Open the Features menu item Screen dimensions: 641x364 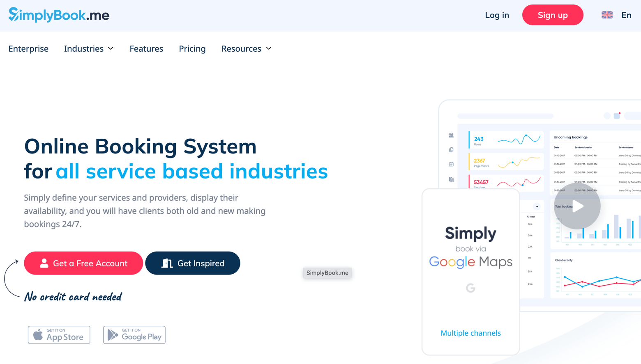click(x=146, y=48)
